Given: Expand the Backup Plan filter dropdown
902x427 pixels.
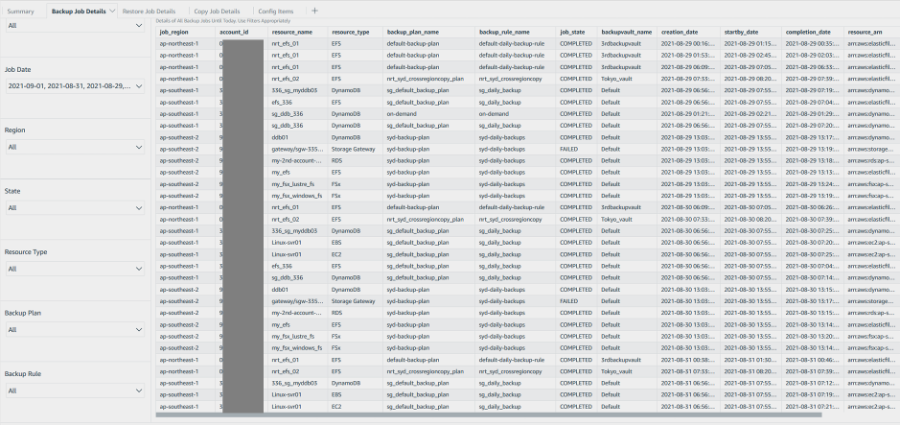Looking at the screenshot, I should click(74, 330).
